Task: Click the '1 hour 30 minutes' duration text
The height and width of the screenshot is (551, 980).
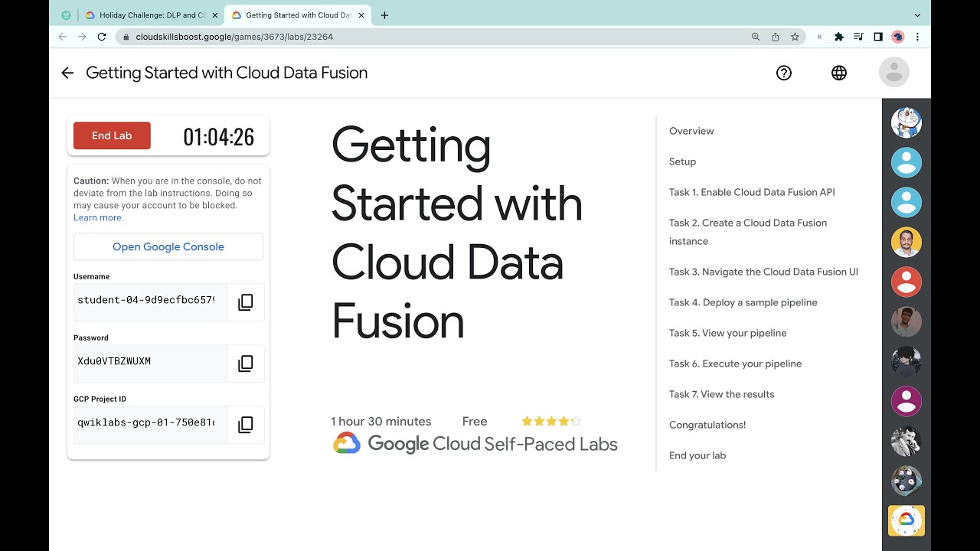Action: click(381, 422)
